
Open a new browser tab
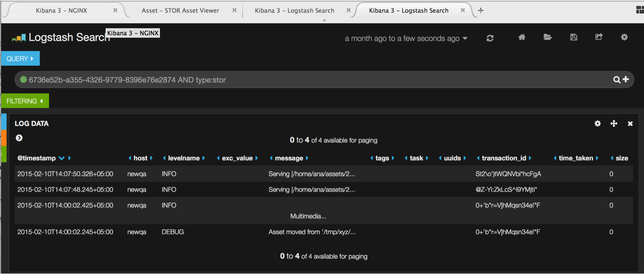tap(481, 11)
